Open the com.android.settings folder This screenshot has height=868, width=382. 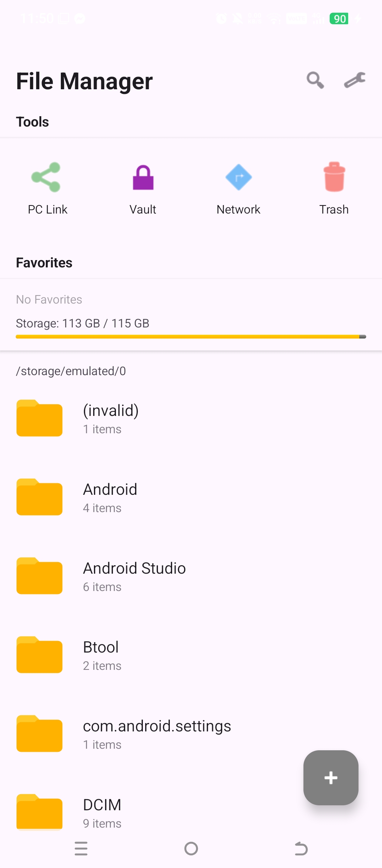(x=191, y=734)
